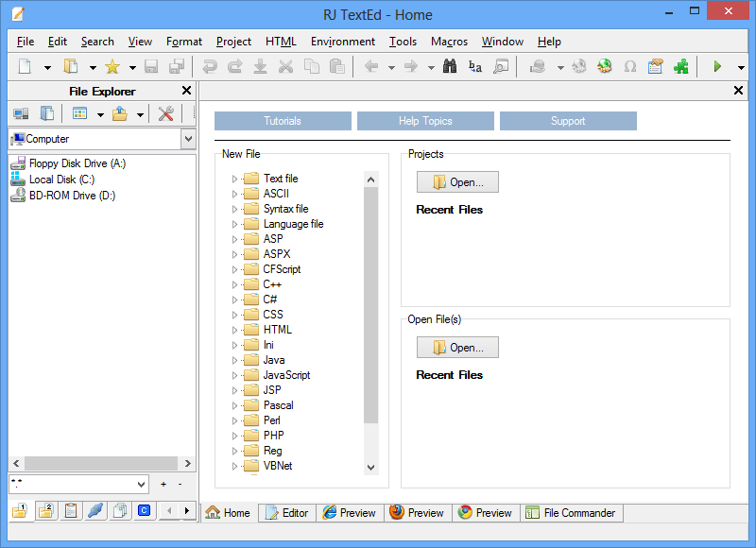This screenshot has width=756, height=548.
Task: Click the Cut scissors icon
Action: 286,66
